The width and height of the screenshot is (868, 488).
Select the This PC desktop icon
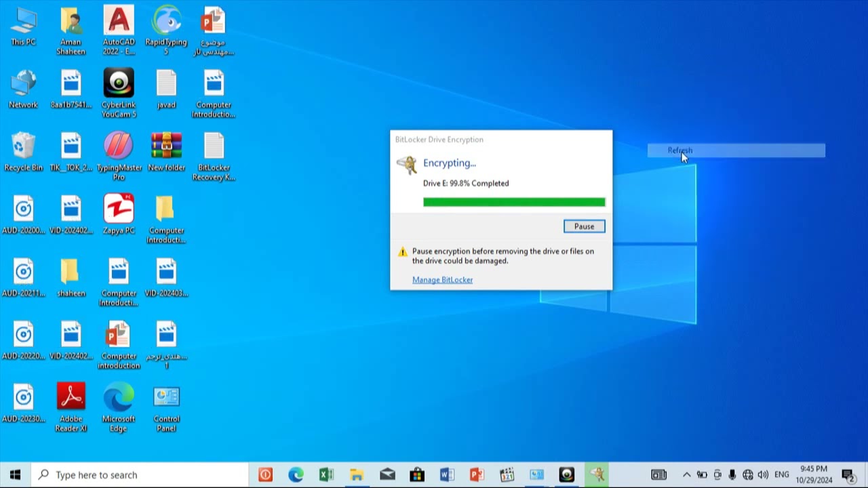click(x=23, y=27)
